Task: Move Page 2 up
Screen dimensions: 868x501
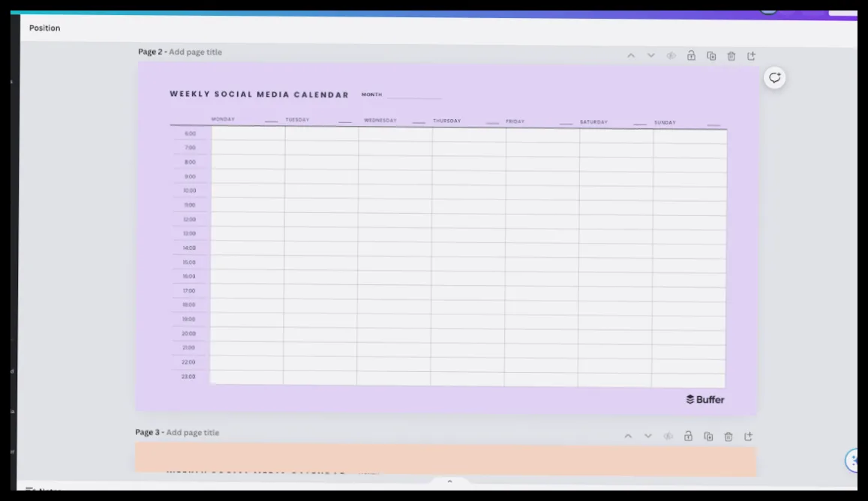Action: [630, 56]
